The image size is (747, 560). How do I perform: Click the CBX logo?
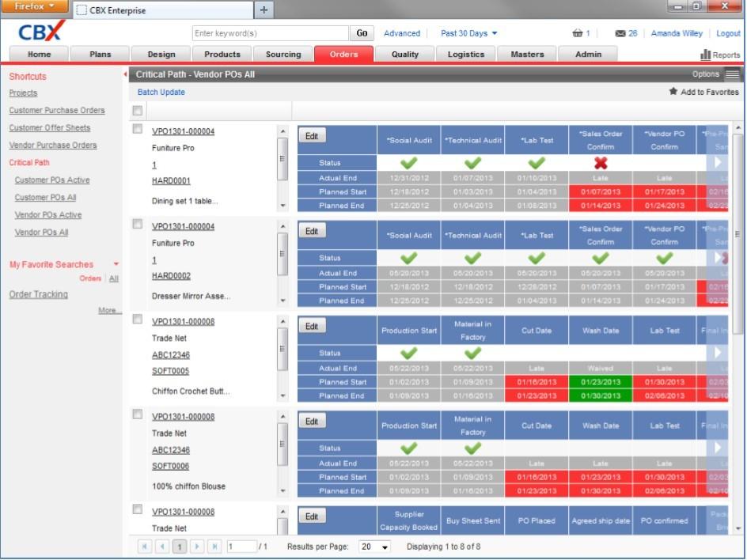(x=40, y=31)
